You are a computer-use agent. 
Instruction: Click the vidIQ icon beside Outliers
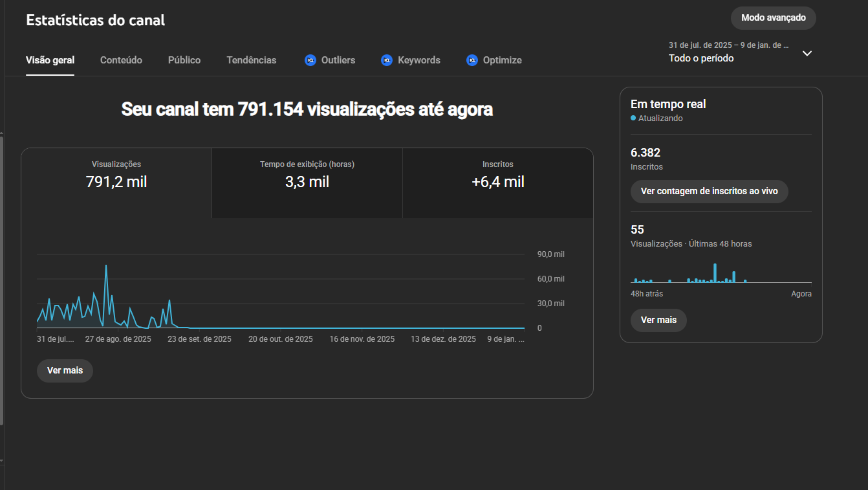coord(310,60)
